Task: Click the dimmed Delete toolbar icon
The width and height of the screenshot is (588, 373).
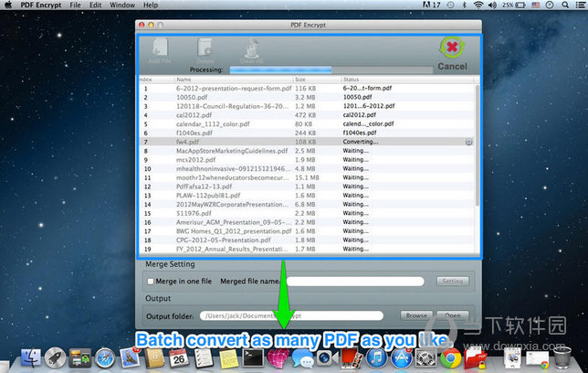Action: coord(205,50)
